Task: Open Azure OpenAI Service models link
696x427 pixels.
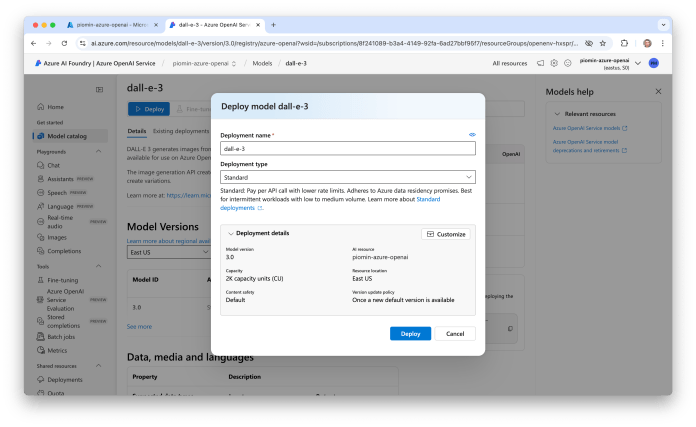Action: pos(589,128)
